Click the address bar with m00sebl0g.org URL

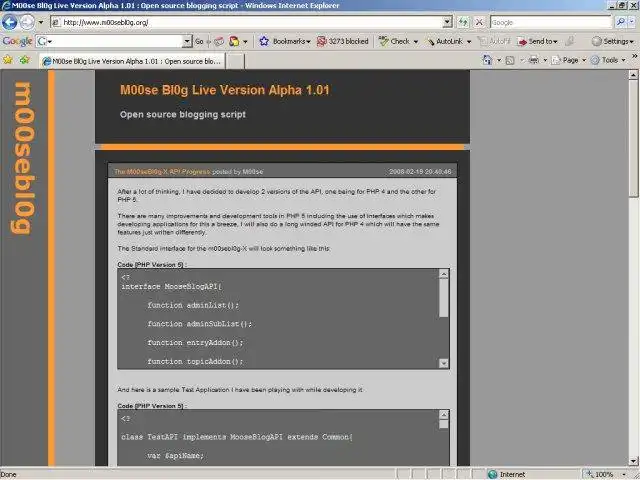(x=251, y=22)
